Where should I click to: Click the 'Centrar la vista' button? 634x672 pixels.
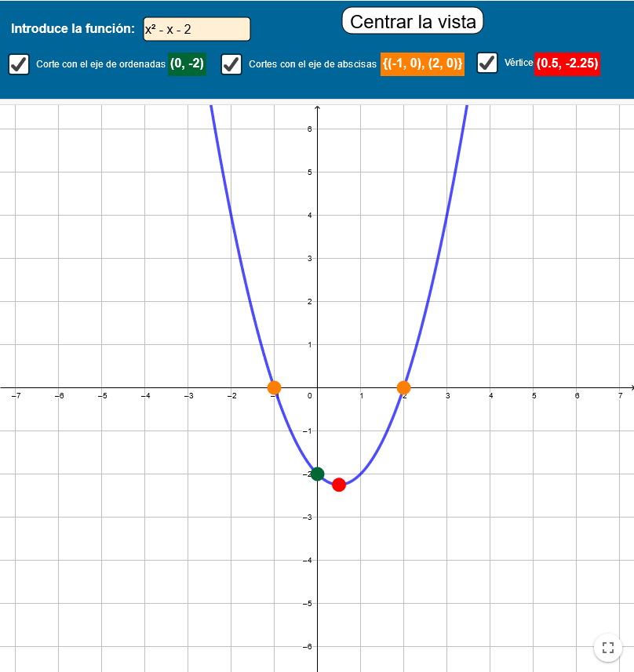tap(413, 21)
